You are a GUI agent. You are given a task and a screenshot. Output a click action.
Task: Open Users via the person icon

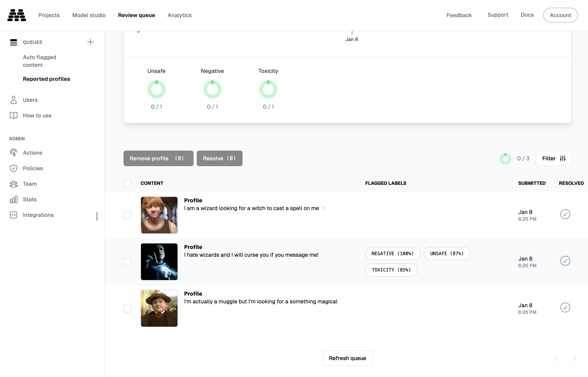pos(13,100)
